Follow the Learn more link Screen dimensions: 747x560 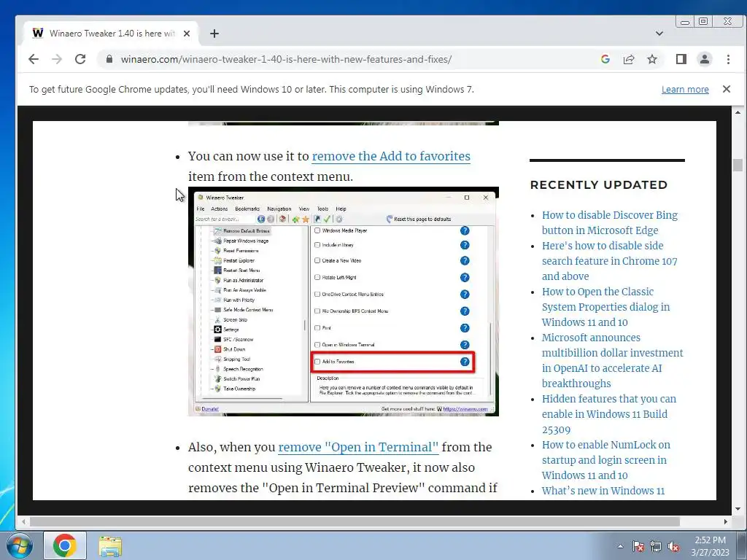click(685, 90)
